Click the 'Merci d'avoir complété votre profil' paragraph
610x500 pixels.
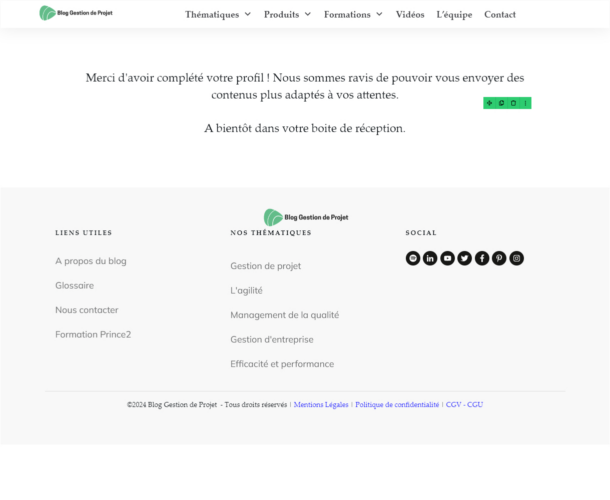(305, 86)
